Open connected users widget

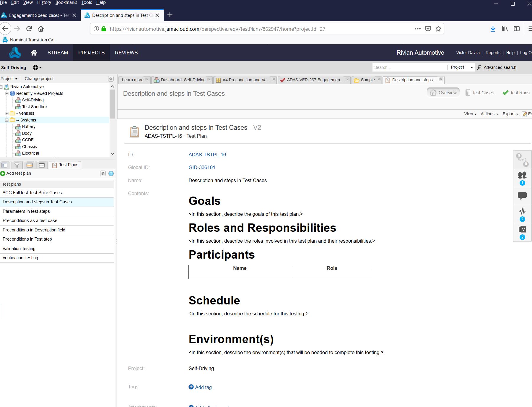point(522,178)
